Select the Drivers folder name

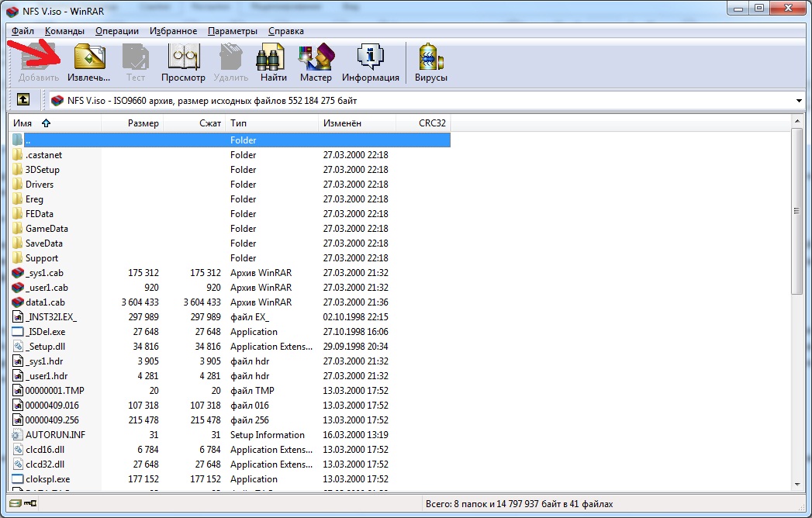pos(40,185)
